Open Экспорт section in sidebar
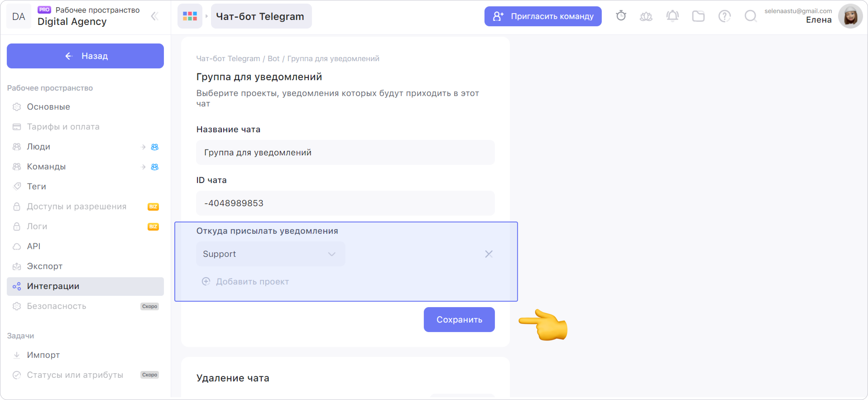 [85, 266]
